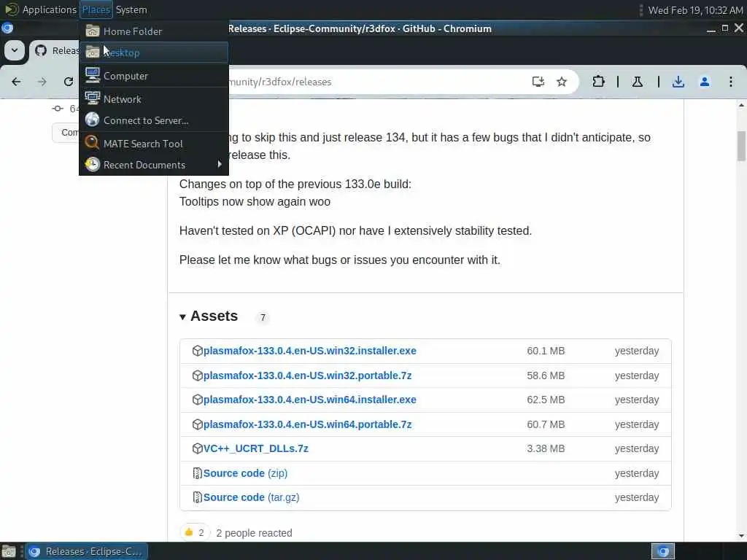Click the MATE Search Tool magnifier icon
747x560 pixels.
coord(92,143)
